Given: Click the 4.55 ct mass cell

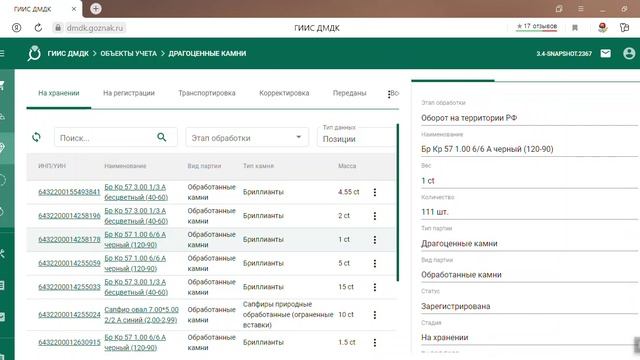Looking at the screenshot, I should click(x=349, y=192).
